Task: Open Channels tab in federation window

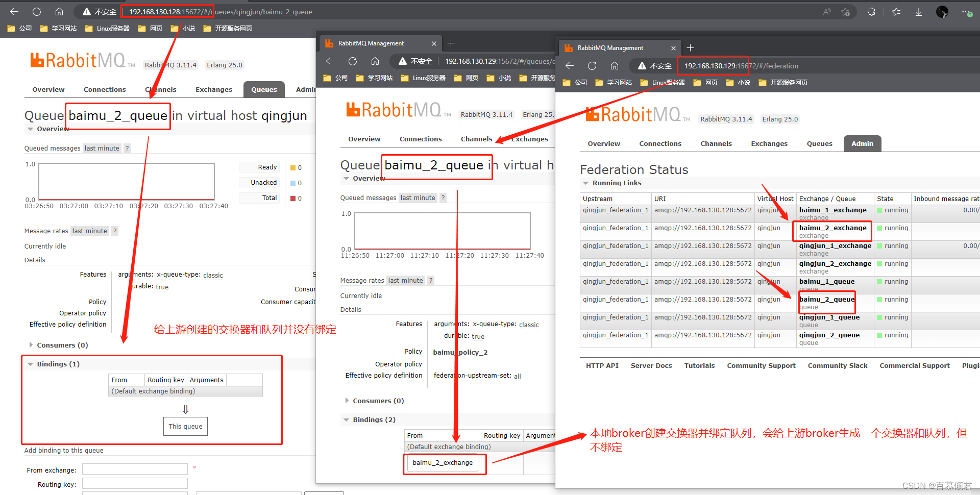Action: point(716,143)
